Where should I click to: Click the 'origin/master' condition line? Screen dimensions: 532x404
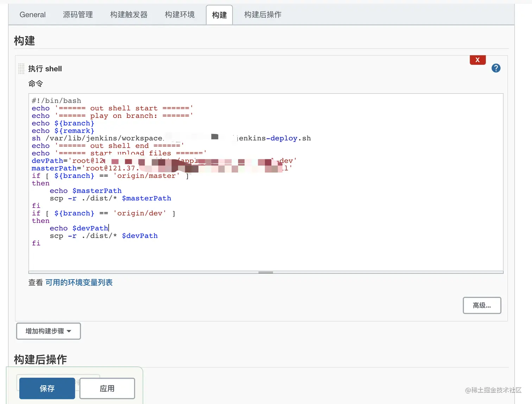coord(110,176)
